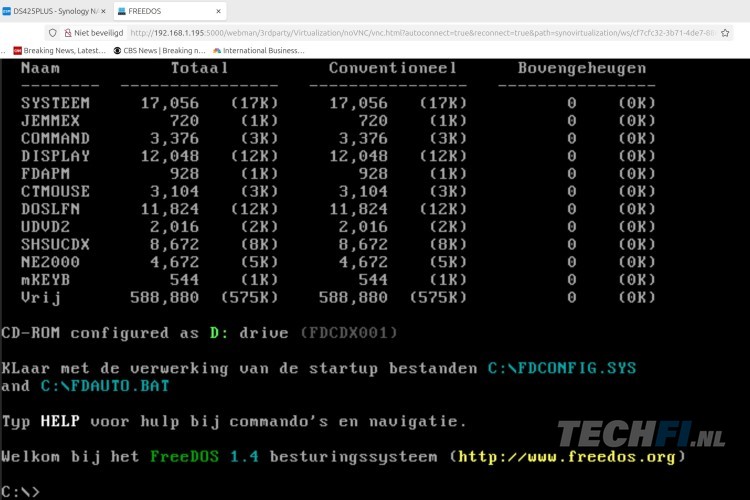The width and height of the screenshot is (750, 500).
Task: Click the 'Bovengeheugen' column header
Action: pos(582,69)
